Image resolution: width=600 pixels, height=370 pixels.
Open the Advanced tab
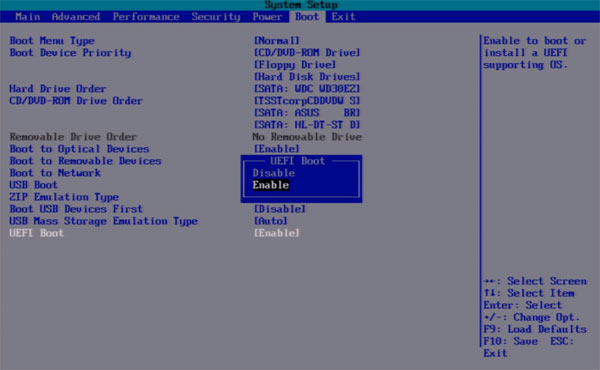76,17
